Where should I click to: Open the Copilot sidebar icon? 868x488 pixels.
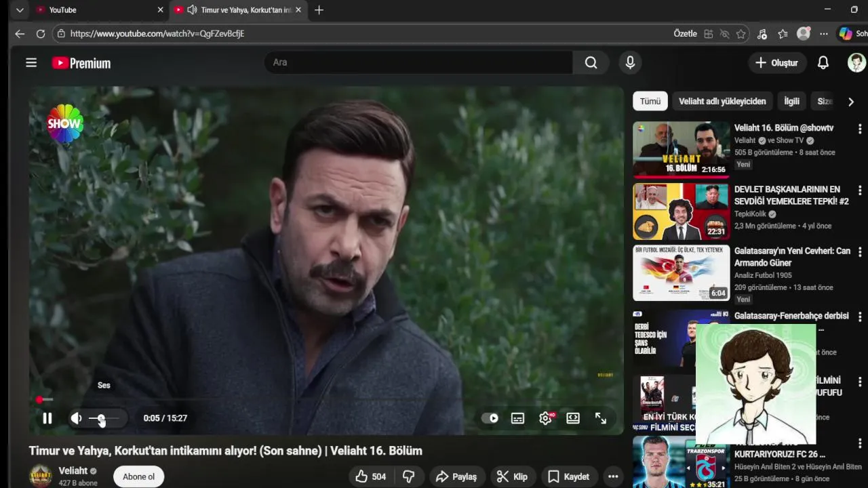(846, 34)
